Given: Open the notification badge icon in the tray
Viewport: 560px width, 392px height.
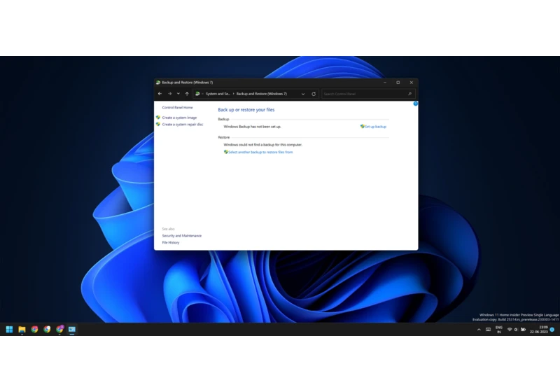Looking at the screenshot, I should tap(552, 330).
